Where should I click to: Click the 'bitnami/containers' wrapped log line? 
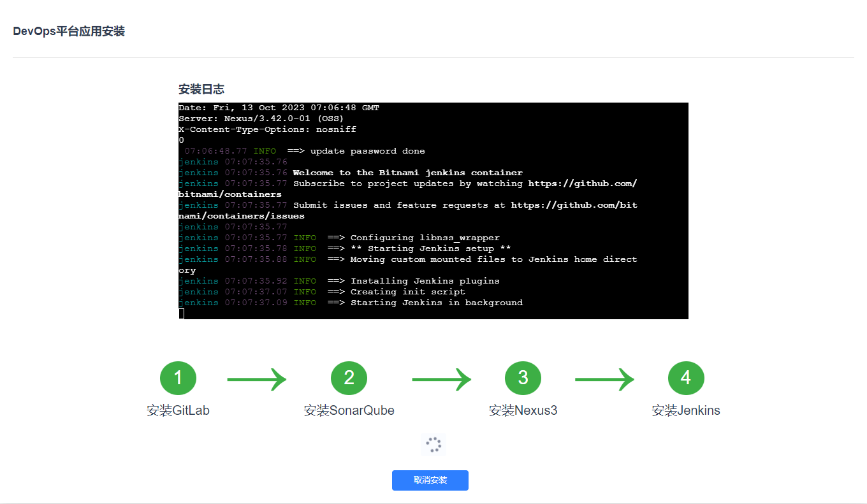coord(230,194)
